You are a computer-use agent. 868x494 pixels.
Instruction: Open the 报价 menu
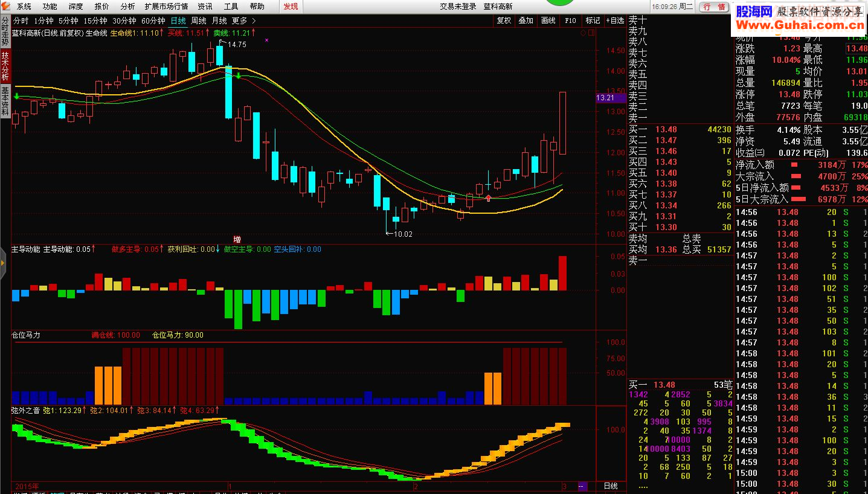(x=102, y=7)
